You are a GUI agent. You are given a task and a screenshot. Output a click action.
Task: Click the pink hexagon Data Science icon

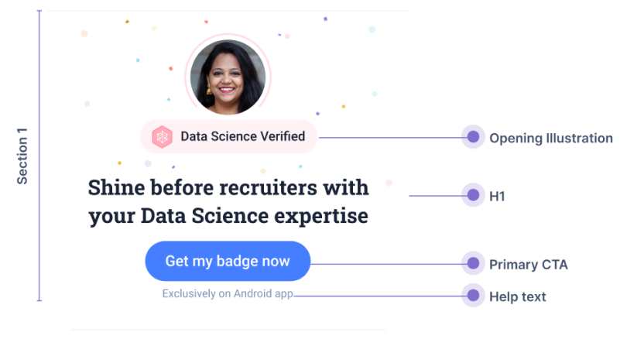[x=163, y=137]
